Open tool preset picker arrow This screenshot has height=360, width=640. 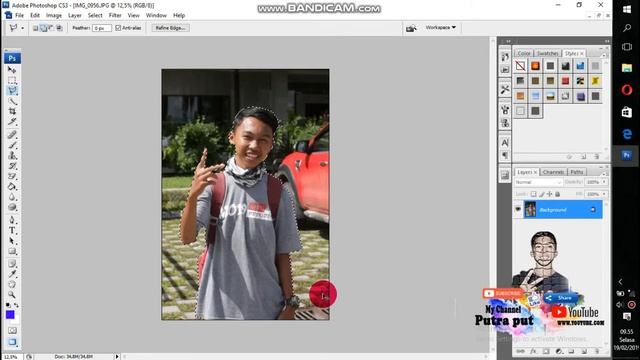coord(22,28)
